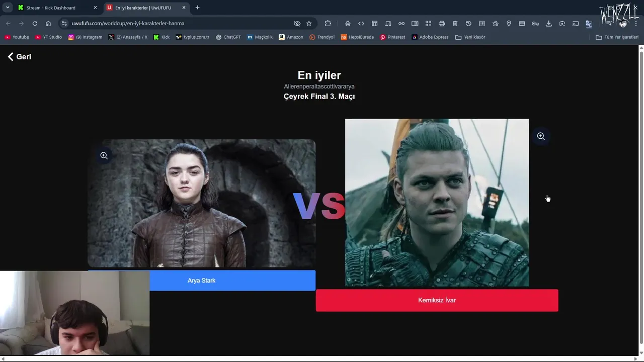
Task: Open the Anasayfa / X bookmark
Action: tap(128, 37)
